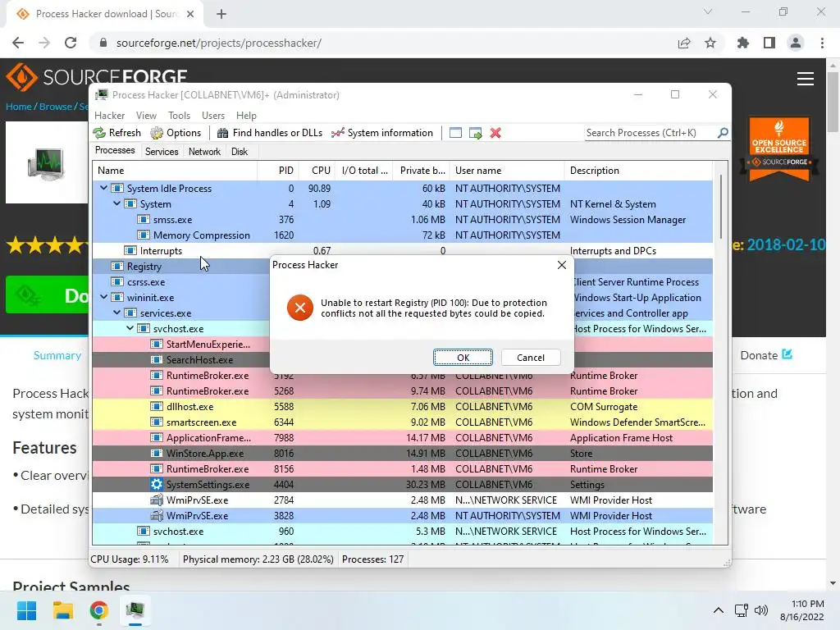Click Chrome share page icon
The image size is (840, 630).
pyautogui.click(x=684, y=43)
